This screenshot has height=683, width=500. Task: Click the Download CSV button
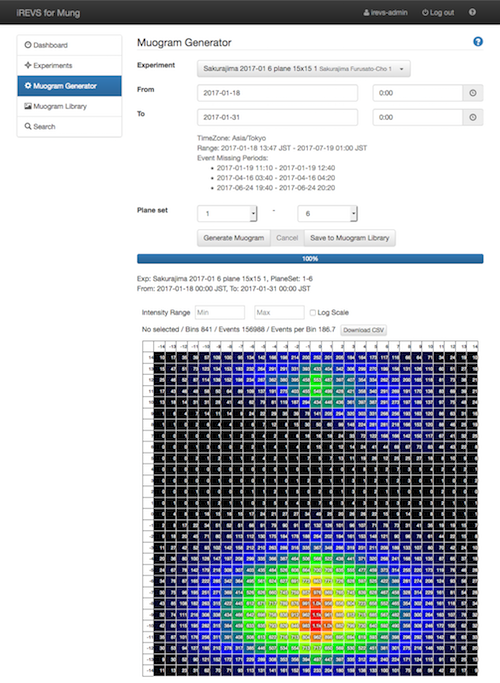point(364,330)
